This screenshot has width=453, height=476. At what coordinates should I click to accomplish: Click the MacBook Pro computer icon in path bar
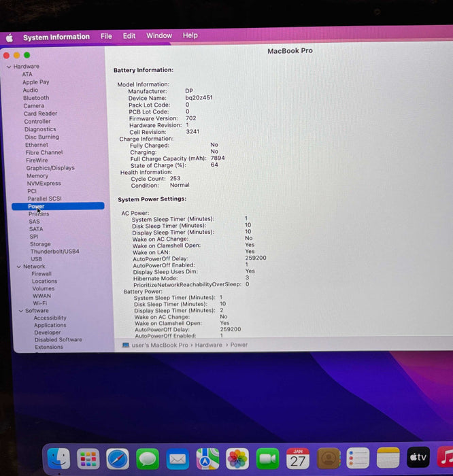(x=125, y=345)
